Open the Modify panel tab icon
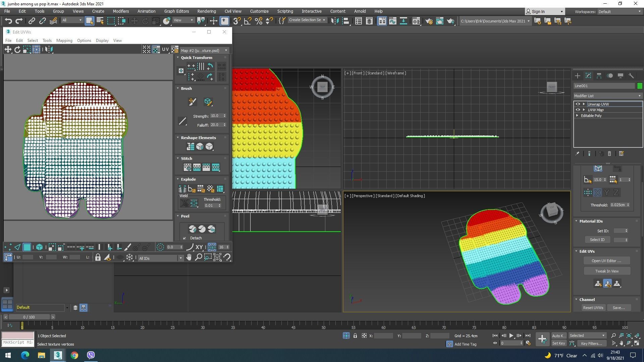The image size is (644, 362). (x=588, y=76)
